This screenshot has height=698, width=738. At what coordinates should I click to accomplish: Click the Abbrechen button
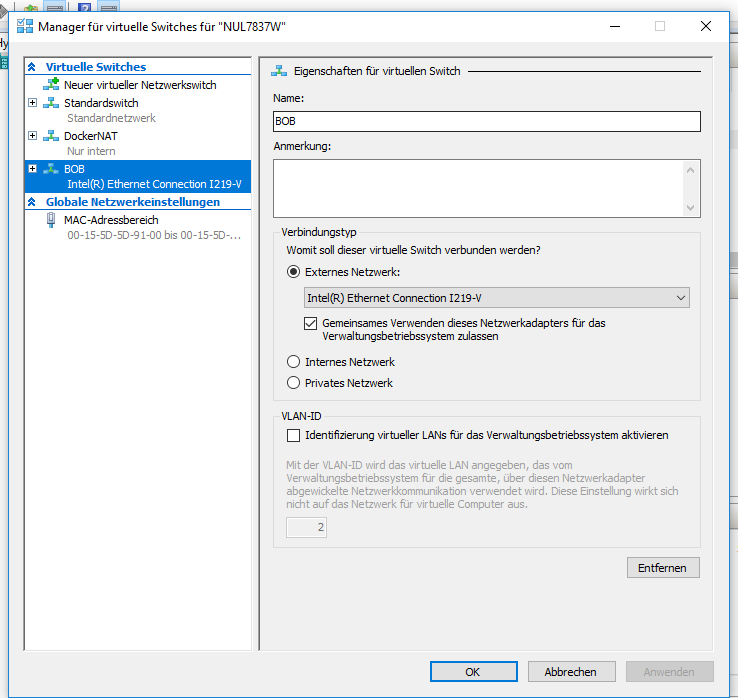[x=571, y=672]
